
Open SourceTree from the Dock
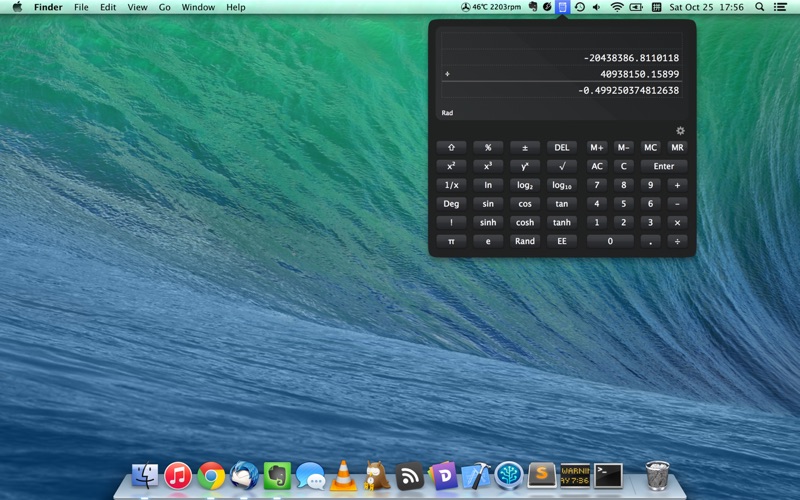click(509, 476)
